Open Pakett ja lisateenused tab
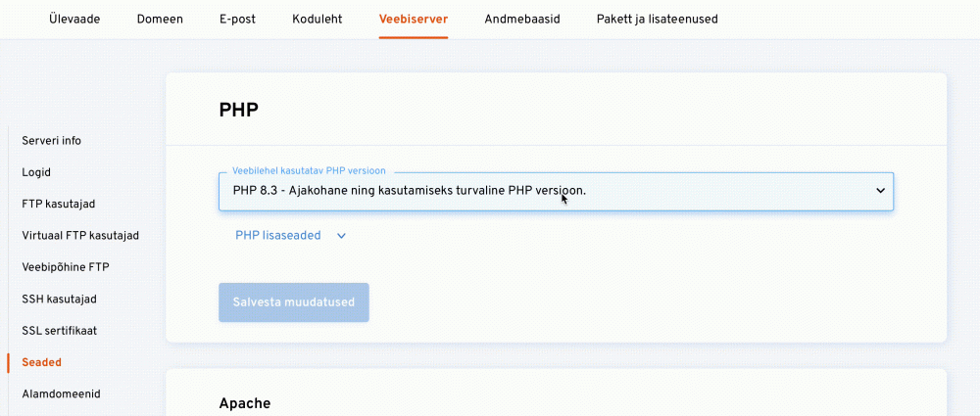 click(657, 19)
